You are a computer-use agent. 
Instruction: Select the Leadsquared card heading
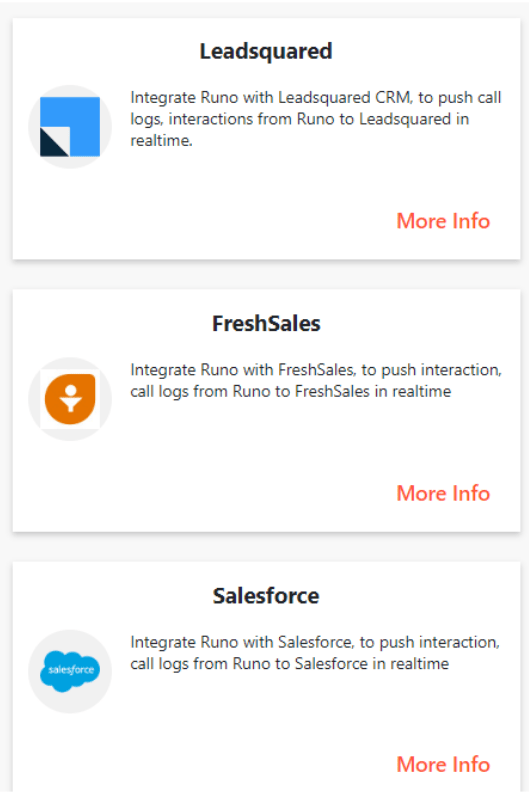(x=266, y=51)
